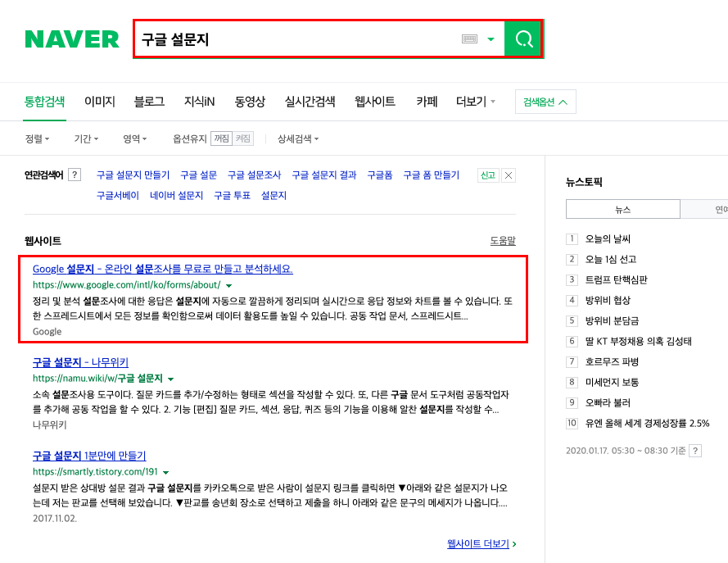Click the Google source label under first result
Viewport: 728px width, 563px height.
tap(47, 331)
